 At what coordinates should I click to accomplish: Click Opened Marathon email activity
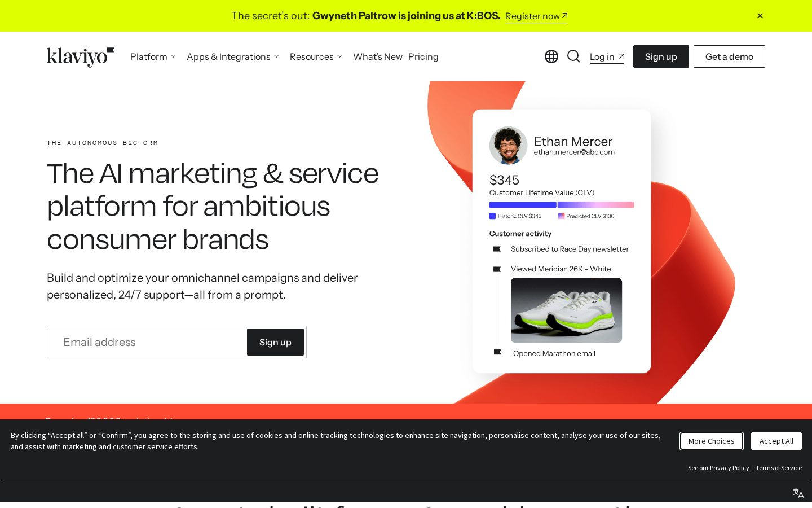pyautogui.click(x=554, y=353)
